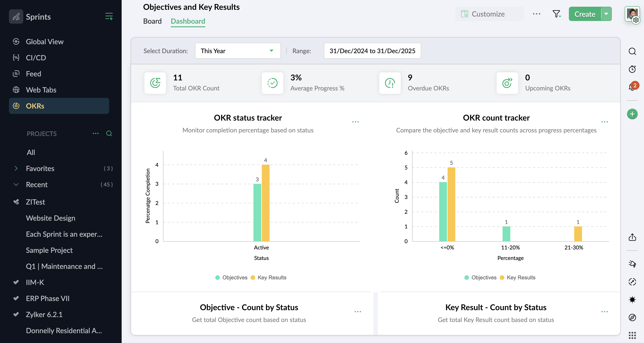Switch to the Dashboard tab
The image size is (644, 343).
(x=188, y=21)
